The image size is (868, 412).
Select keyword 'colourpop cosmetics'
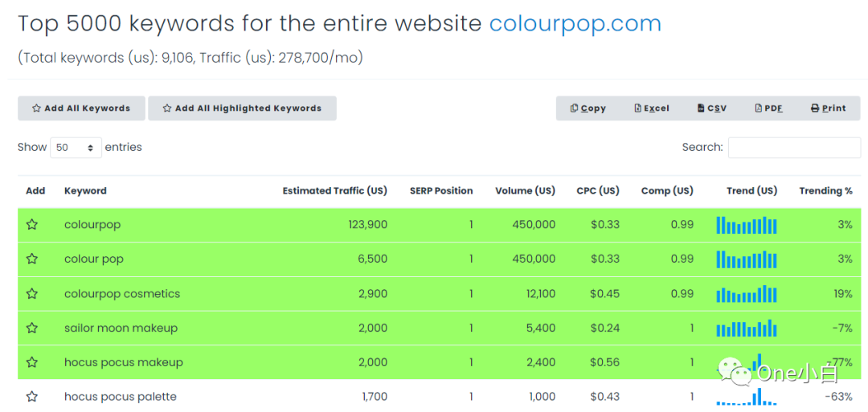click(122, 294)
